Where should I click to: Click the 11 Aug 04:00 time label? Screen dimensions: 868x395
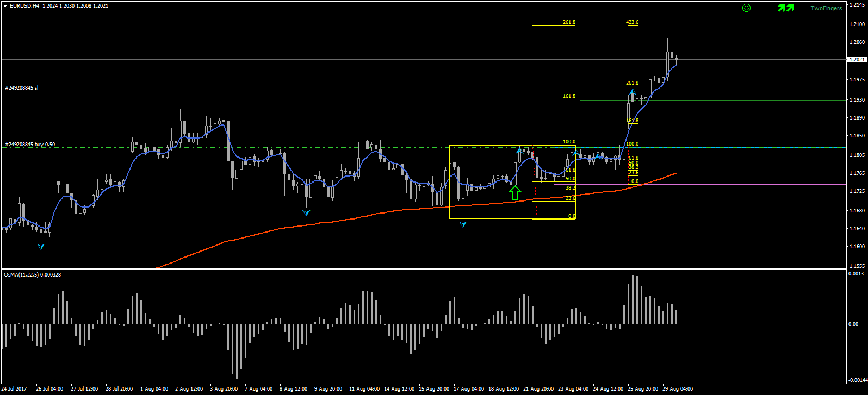(x=364, y=389)
